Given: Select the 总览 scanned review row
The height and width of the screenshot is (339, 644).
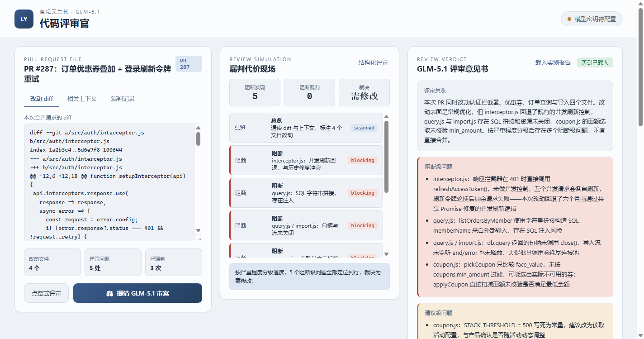Looking at the screenshot, I should click(x=306, y=128).
